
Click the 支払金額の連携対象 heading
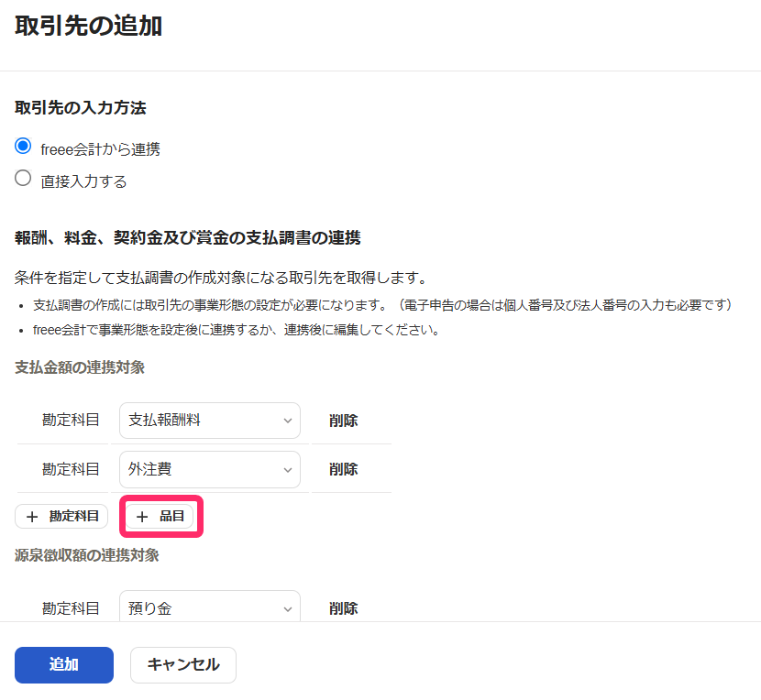80,367
